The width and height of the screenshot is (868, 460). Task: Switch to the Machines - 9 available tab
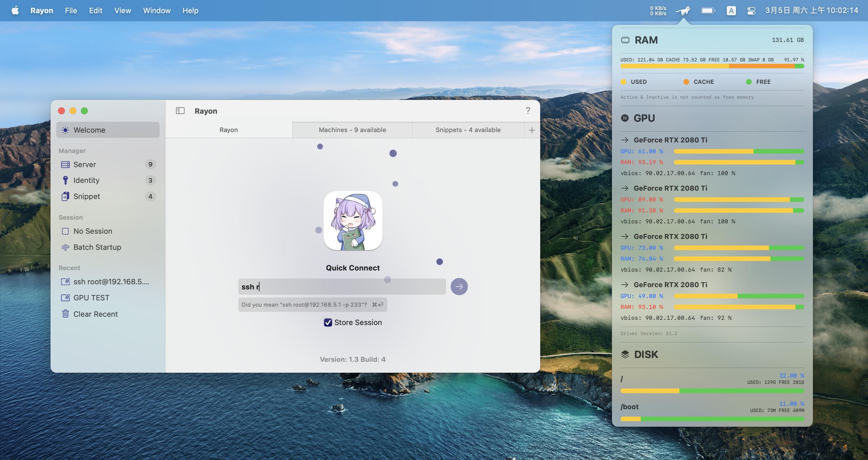[x=352, y=130]
